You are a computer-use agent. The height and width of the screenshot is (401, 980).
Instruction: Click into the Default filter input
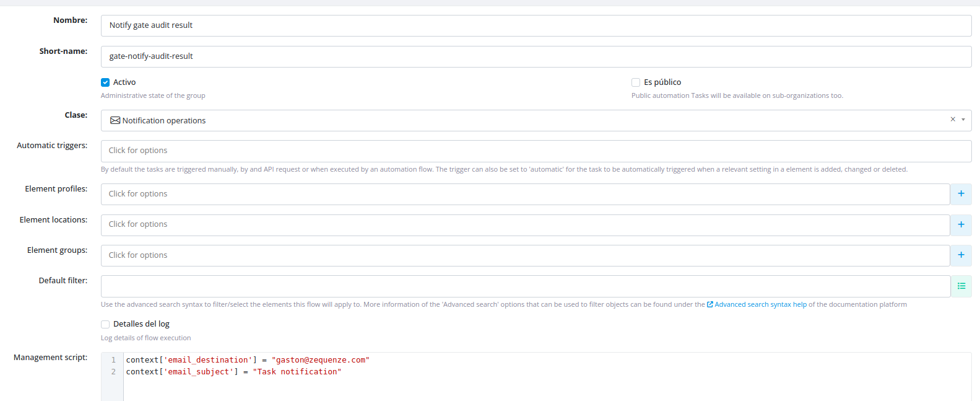click(x=525, y=286)
